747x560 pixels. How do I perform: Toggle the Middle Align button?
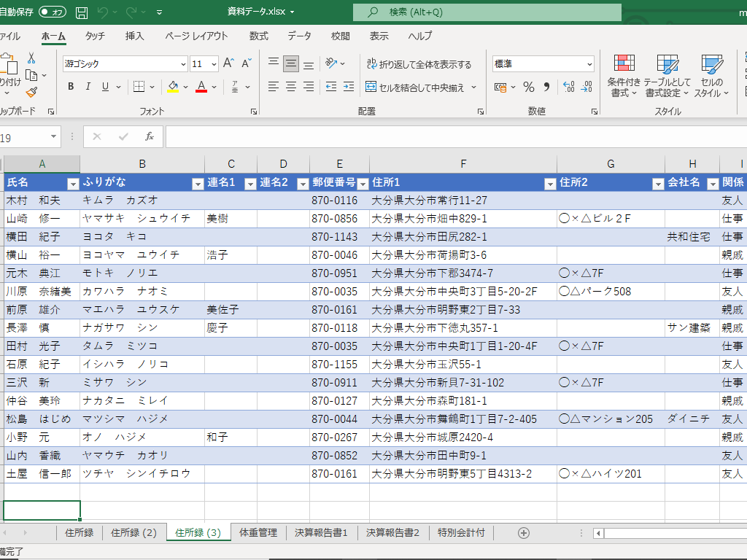(291, 63)
